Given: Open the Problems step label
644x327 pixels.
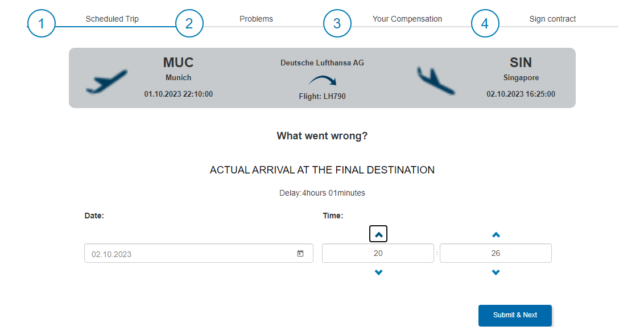Looking at the screenshot, I should point(256,19).
